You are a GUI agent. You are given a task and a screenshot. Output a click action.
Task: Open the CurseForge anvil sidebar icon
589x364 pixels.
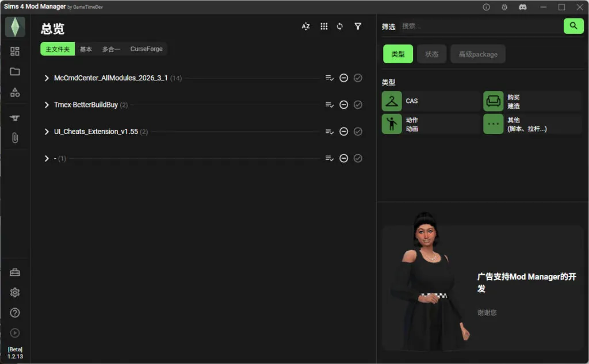coord(15,118)
